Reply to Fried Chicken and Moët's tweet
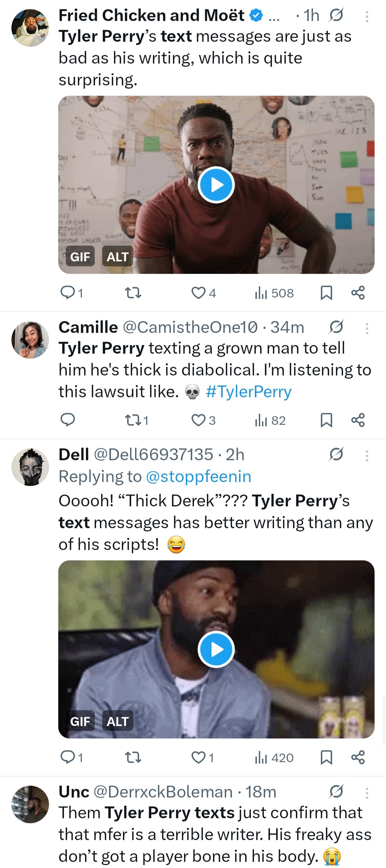The height and width of the screenshot is (868, 386). click(68, 293)
